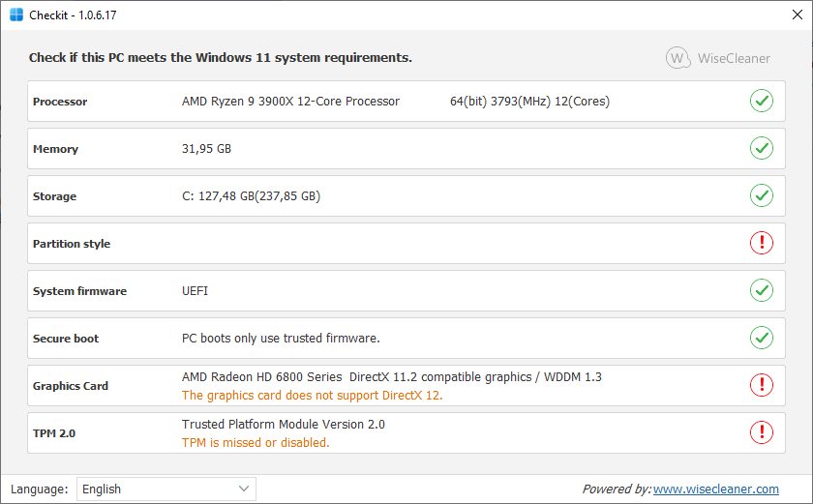This screenshot has height=504, width=813.
Task: Click Graphics Card red warning icon
Action: [x=762, y=385]
